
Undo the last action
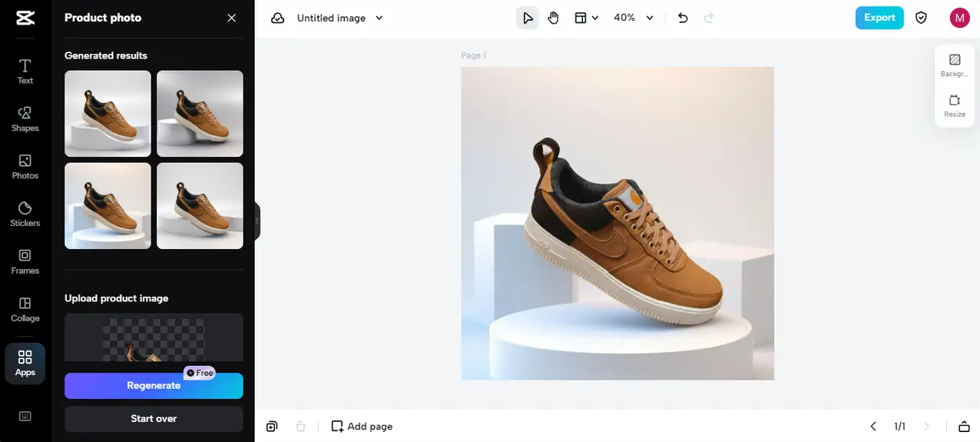pos(683,18)
